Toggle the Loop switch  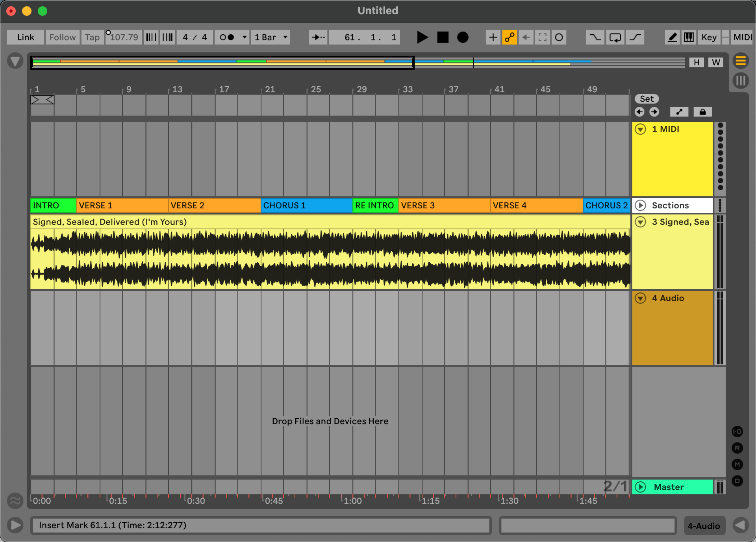pos(615,37)
